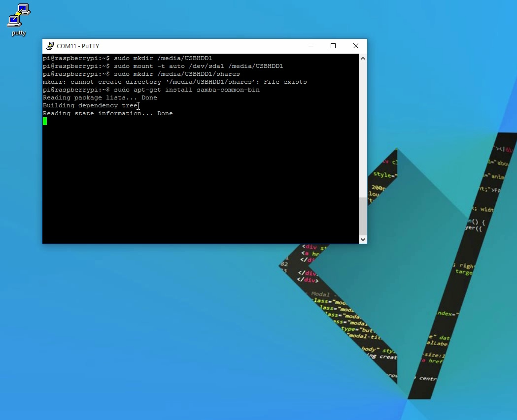
Task: Click the PuTTY vertical scrollbar thumb
Action: [x=363, y=217]
